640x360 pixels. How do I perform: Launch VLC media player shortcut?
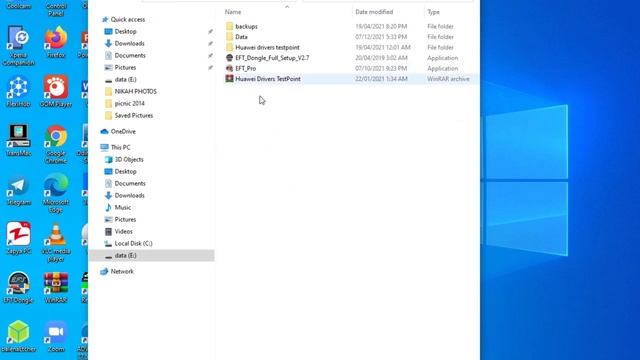point(56,242)
